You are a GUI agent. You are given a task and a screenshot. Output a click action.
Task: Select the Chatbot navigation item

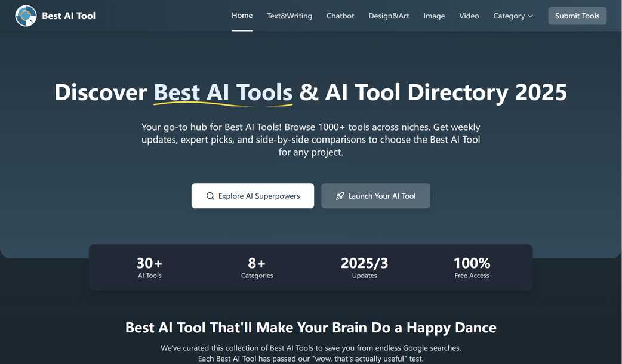(x=340, y=16)
